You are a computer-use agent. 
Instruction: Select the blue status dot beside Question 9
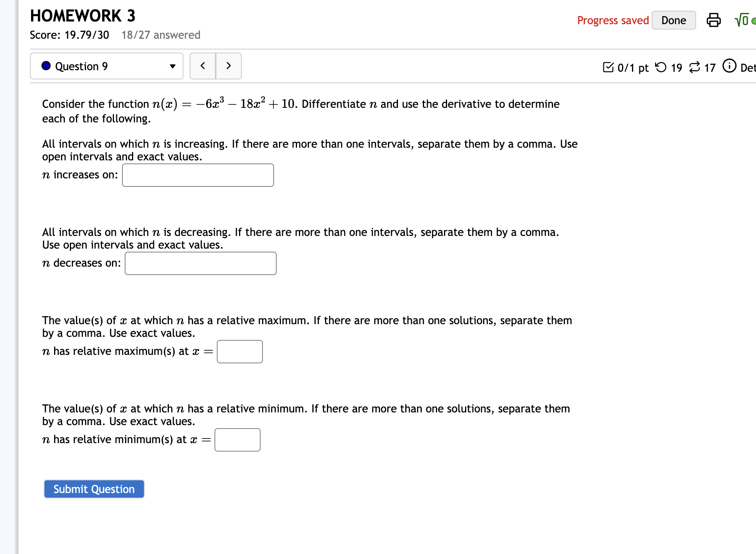click(46, 66)
